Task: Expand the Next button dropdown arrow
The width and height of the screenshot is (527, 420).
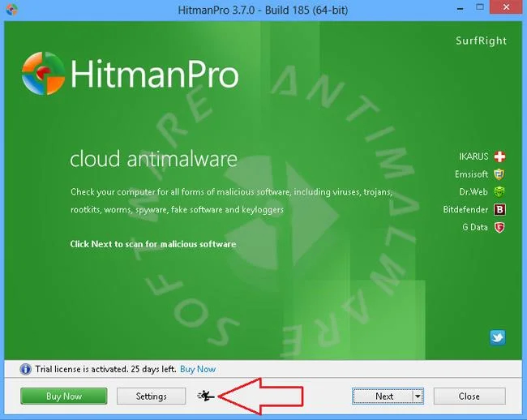Action: coord(418,396)
